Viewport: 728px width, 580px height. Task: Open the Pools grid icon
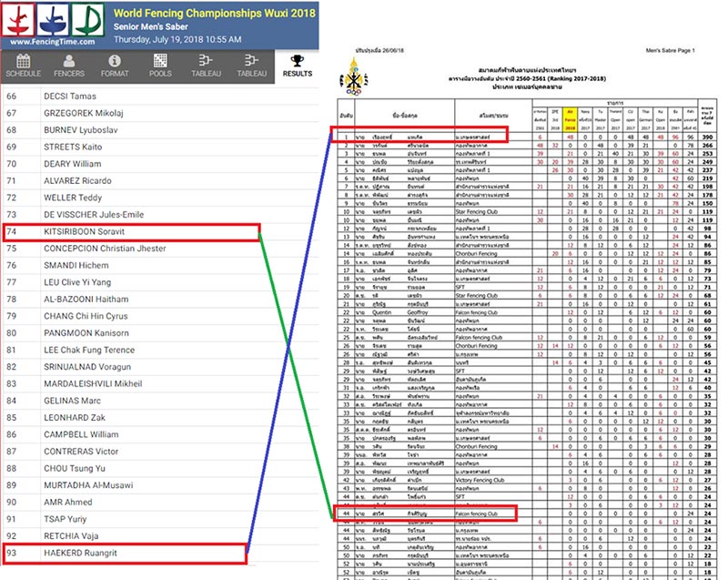[160, 61]
